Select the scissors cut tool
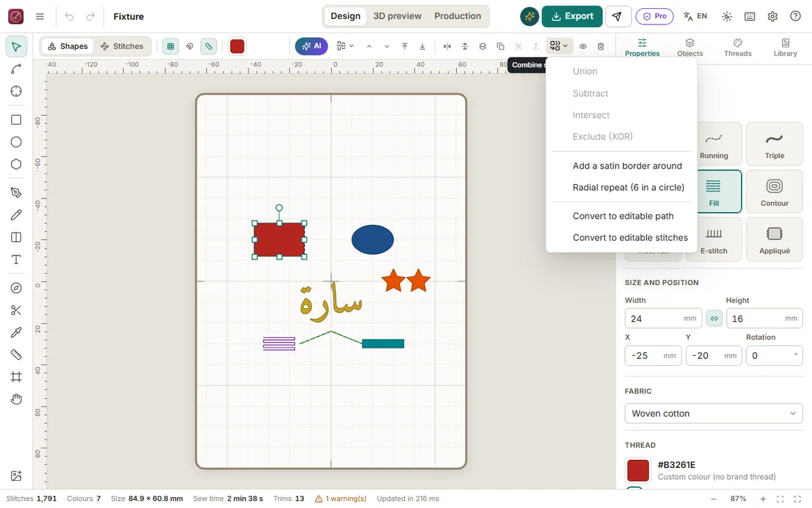Image resolution: width=812 pixels, height=508 pixels. pos(16,310)
